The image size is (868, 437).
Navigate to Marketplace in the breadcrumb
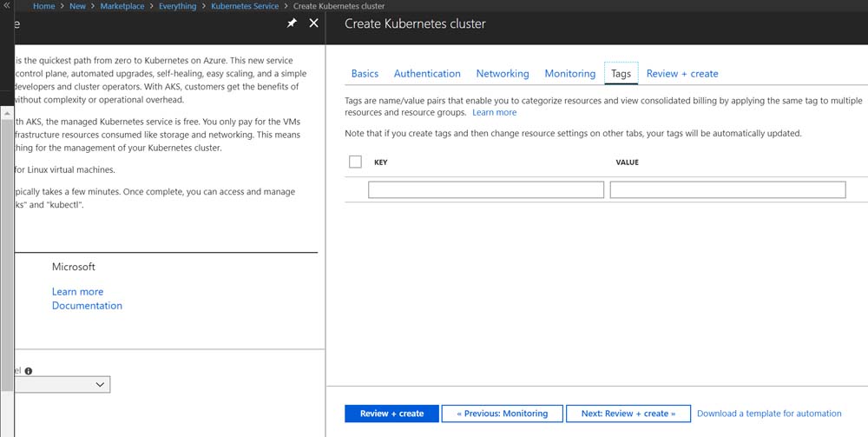122,6
